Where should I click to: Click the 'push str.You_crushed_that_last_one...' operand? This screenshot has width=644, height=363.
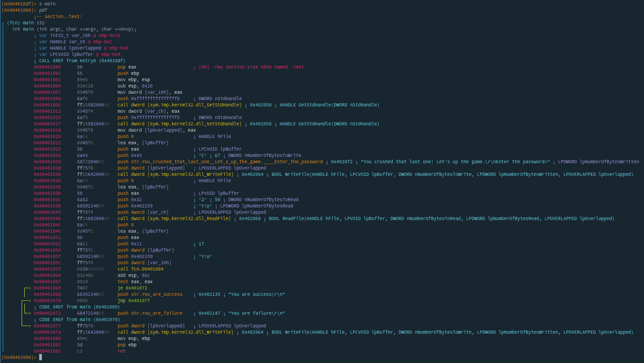coord(220,161)
